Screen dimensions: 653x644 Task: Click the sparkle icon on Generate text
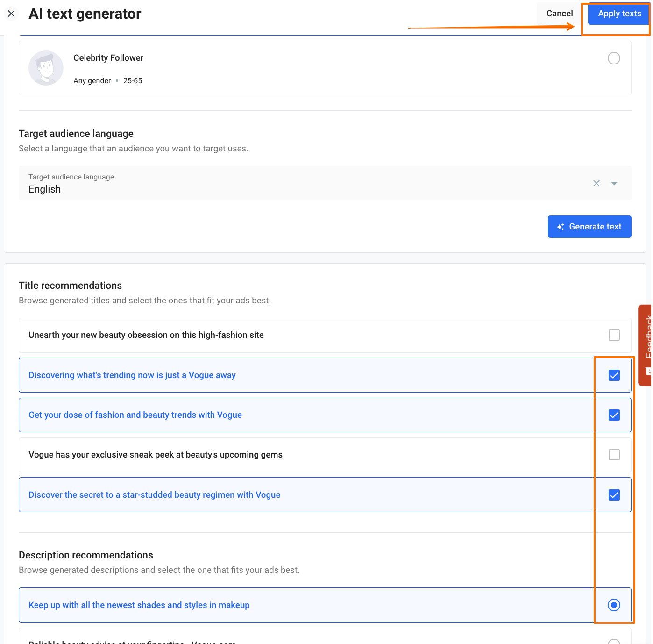pyautogui.click(x=561, y=227)
